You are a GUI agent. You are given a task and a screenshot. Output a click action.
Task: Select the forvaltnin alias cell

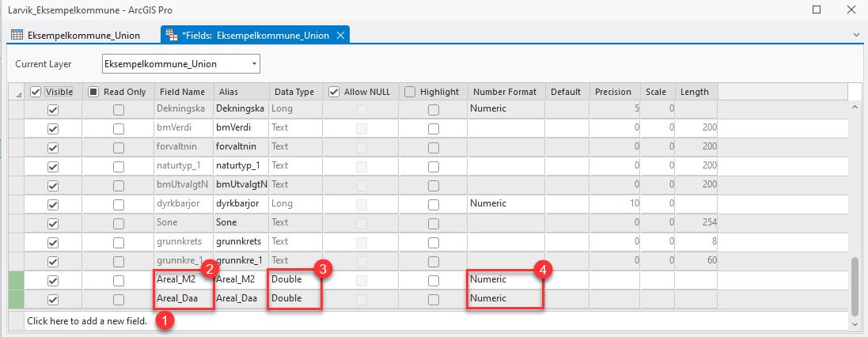[241, 146]
